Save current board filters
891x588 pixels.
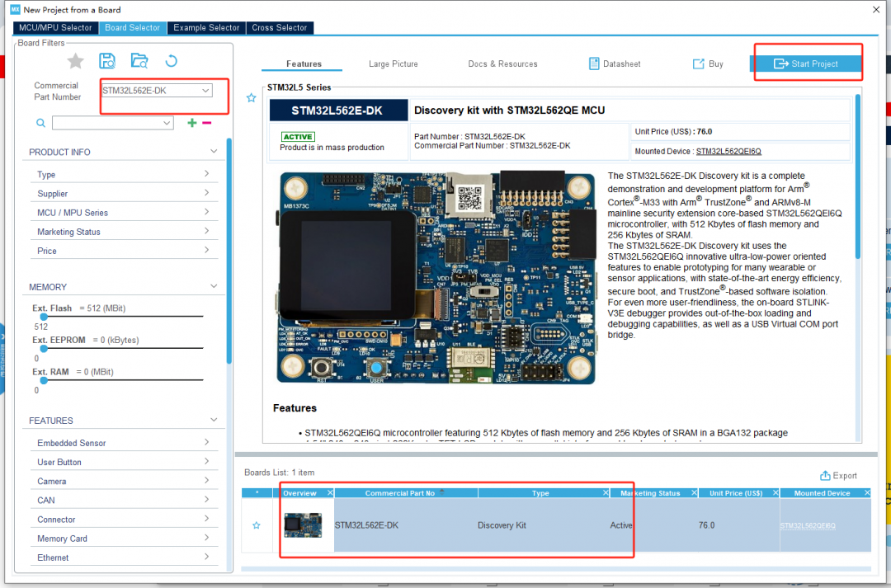[x=108, y=60]
